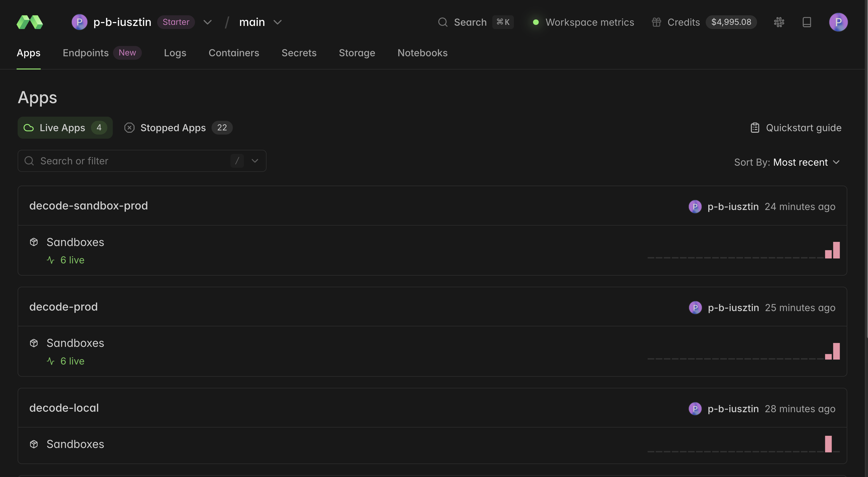Click the Stopped Apps count badge 22

[222, 128]
